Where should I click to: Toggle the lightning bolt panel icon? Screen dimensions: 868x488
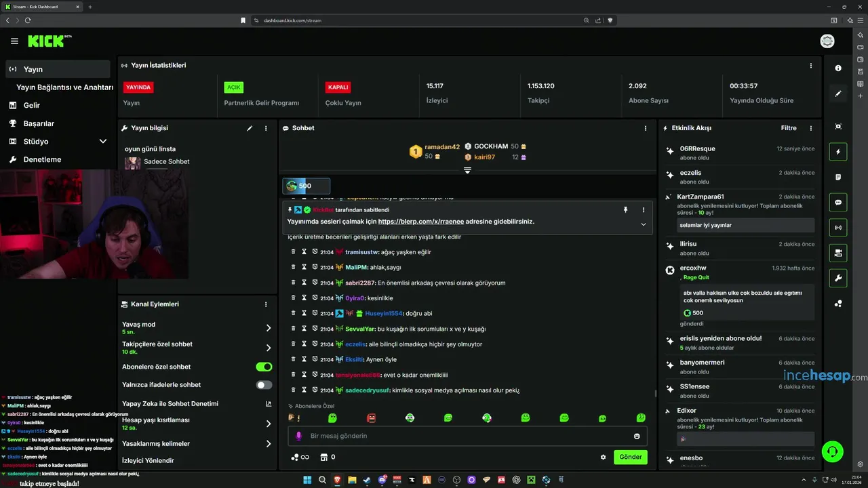(x=838, y=152)
